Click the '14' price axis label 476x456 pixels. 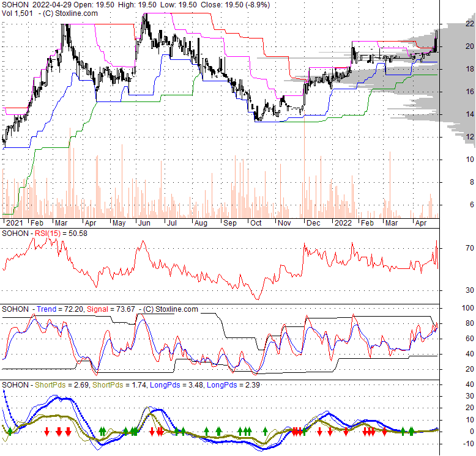(470, 114)
